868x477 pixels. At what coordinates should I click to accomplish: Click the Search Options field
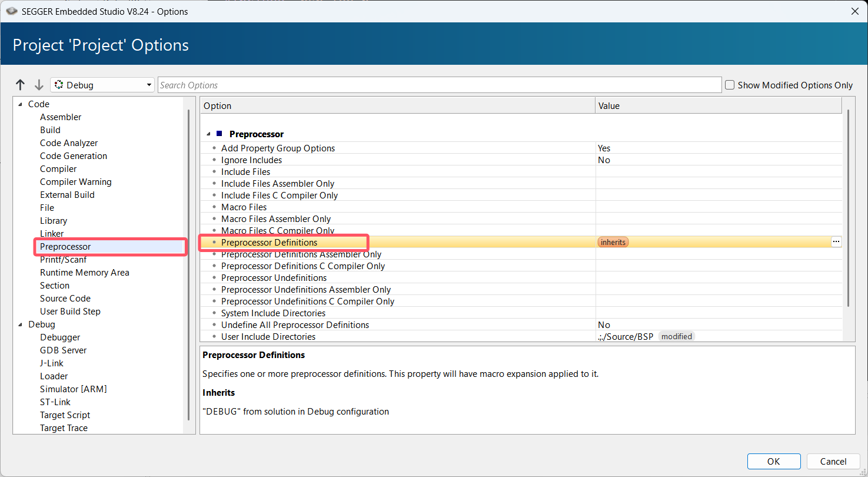[x=440, y=85]
